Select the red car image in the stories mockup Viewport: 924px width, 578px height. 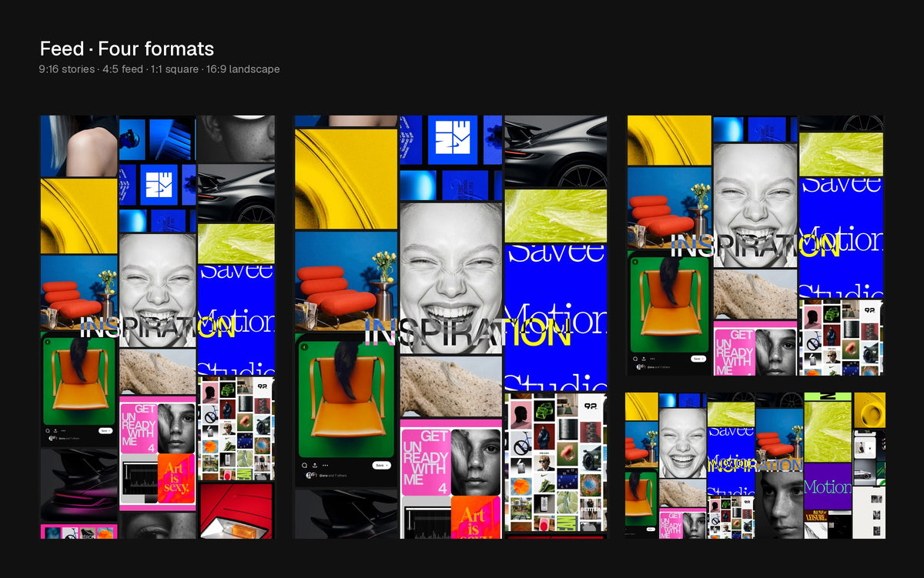pyautogui.click(x=236, y=510)
